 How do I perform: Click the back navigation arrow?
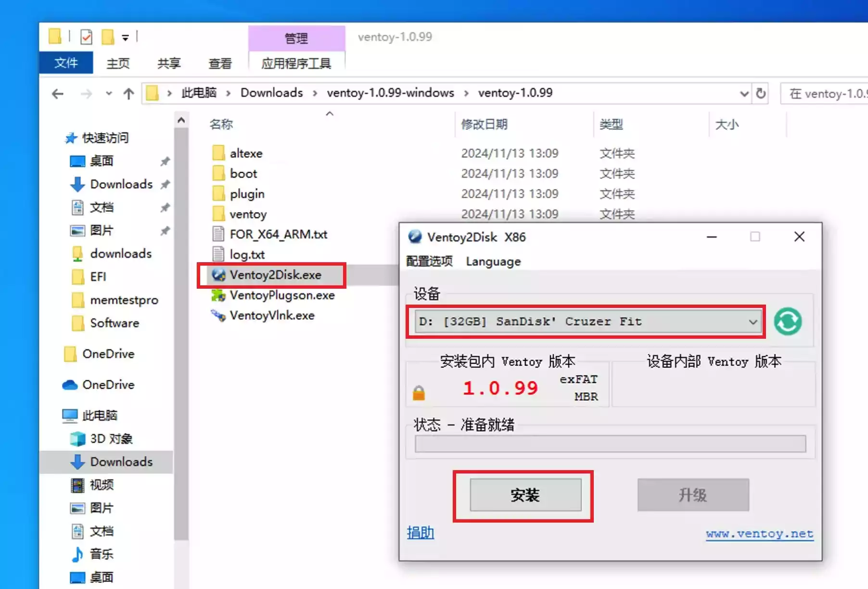(58, 93)
